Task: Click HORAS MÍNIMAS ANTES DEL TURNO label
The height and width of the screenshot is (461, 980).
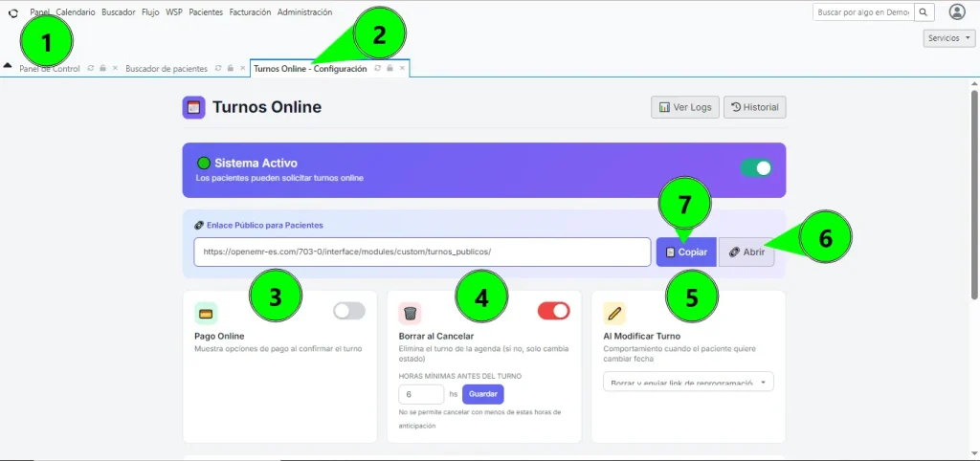Action: [x=460, y=376]
